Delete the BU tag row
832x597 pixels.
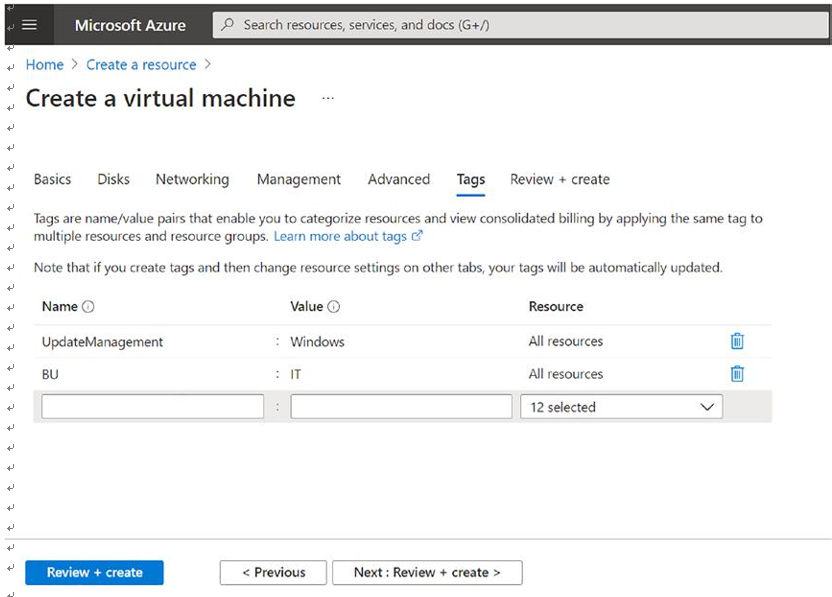coord(737,374)
